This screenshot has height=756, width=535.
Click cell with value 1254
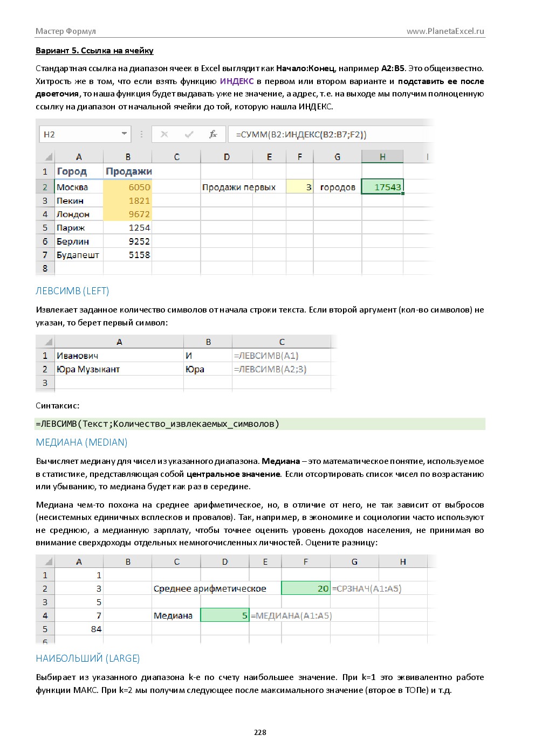tap(128, 227)
